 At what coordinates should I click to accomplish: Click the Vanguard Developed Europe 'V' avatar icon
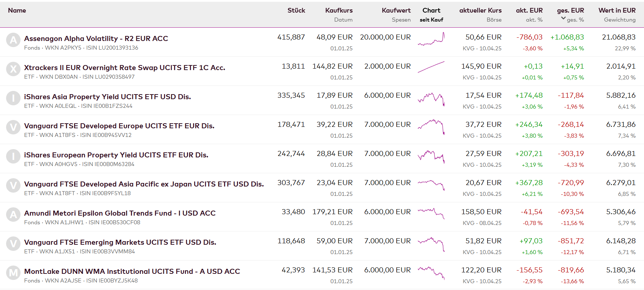pos(13,127)
